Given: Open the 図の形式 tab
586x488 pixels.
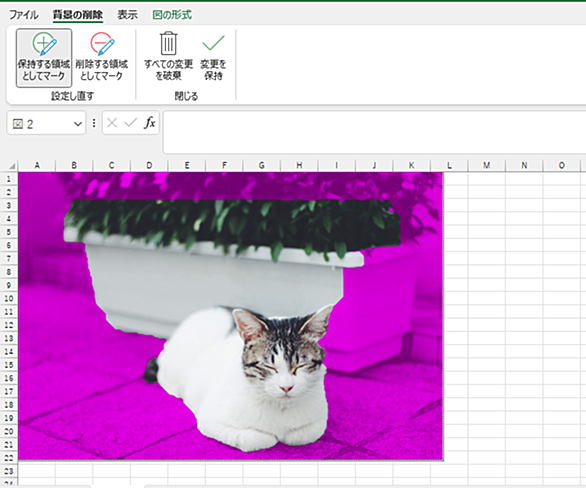Looking at the screenshot, I should [172, 15].
